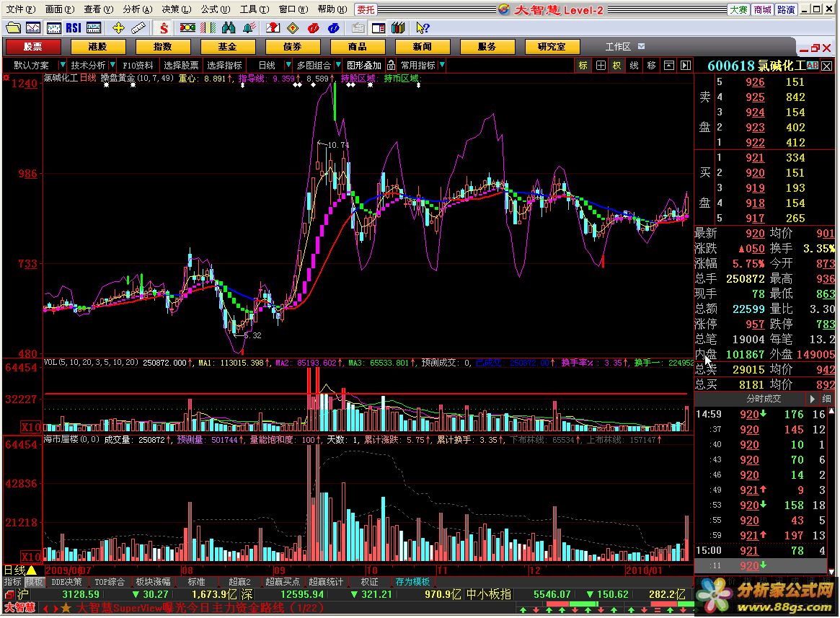Click the traffic light signal icon
The width and height of the screenshot is (840, 618).
pyautogui.click(x=187, y=28)
